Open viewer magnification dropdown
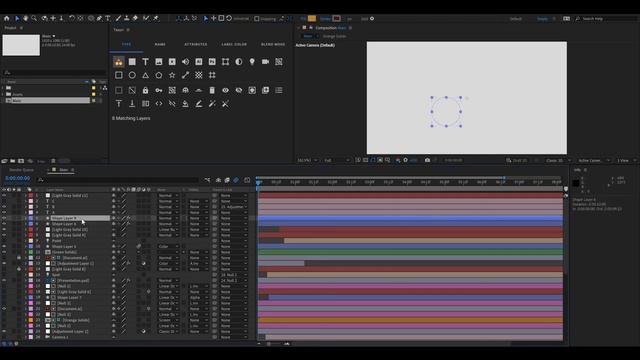The image size is (640, 360). (308, 160)
